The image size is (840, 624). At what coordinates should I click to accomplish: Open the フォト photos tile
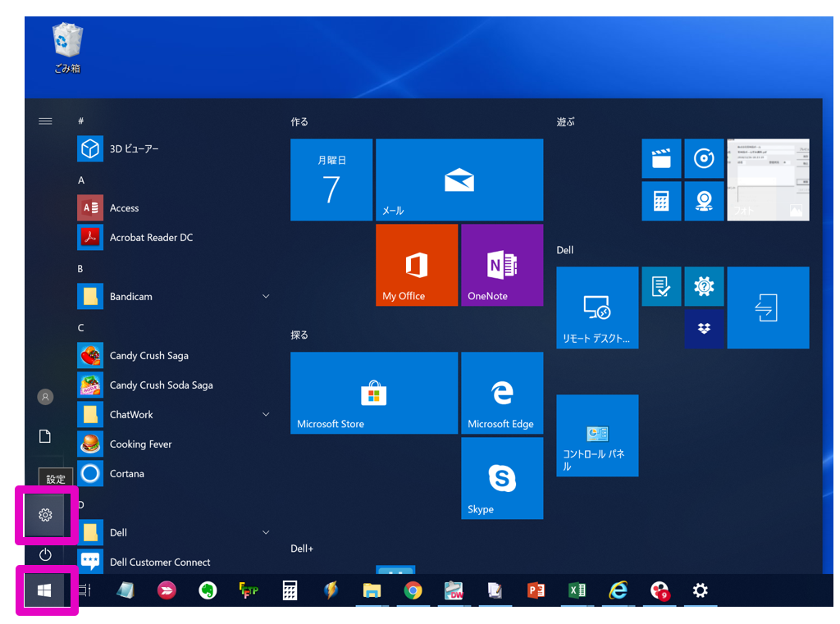pos(768,180)
